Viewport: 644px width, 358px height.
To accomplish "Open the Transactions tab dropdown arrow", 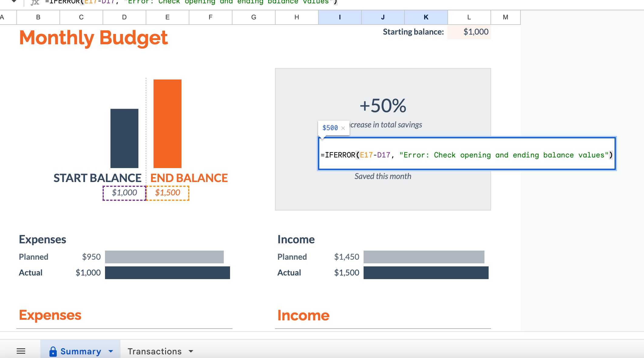I will pyautogui.click(x=191, y=351).
